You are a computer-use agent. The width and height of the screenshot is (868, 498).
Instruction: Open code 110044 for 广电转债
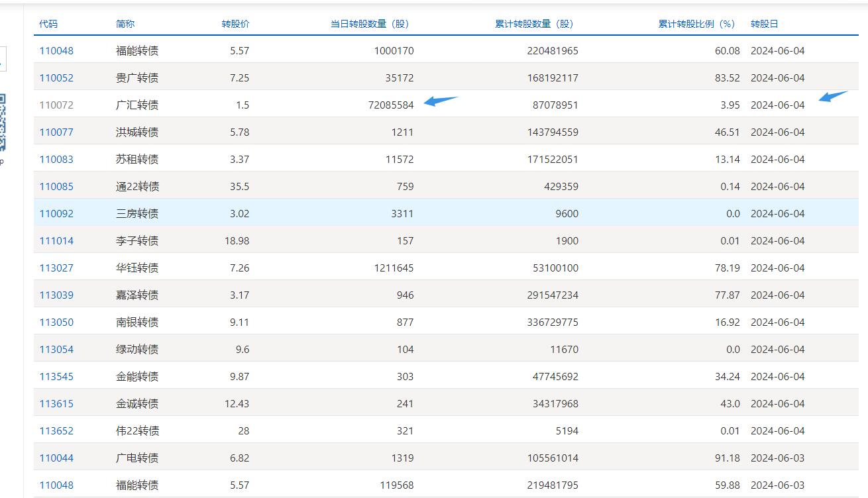(56, 458)
